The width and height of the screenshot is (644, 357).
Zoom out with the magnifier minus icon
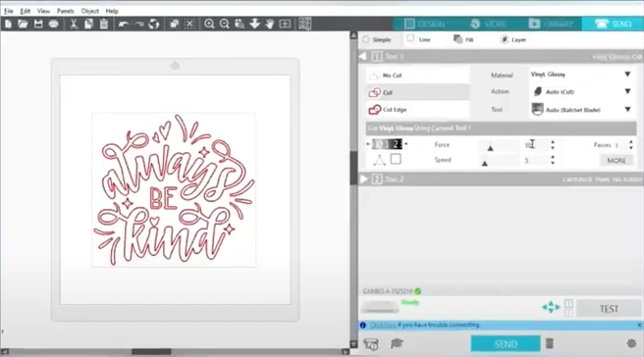coord(225,24)
